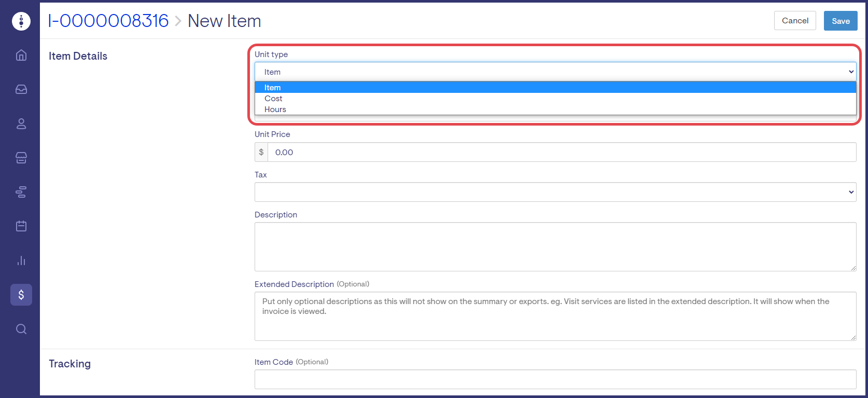Collapse the Unit type dropdown
This screenshot has width=868, height=398.
(555, 72)
